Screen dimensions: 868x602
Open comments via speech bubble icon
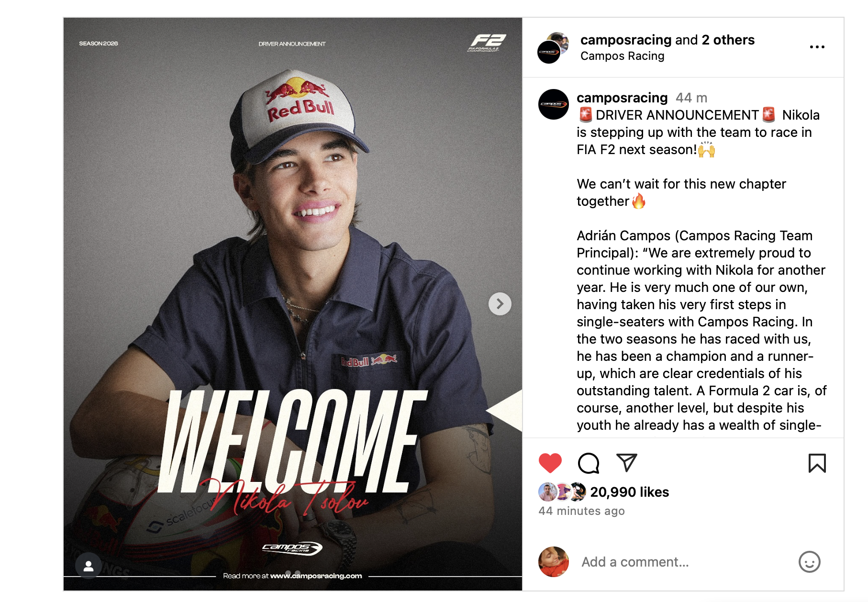(588, 463)
